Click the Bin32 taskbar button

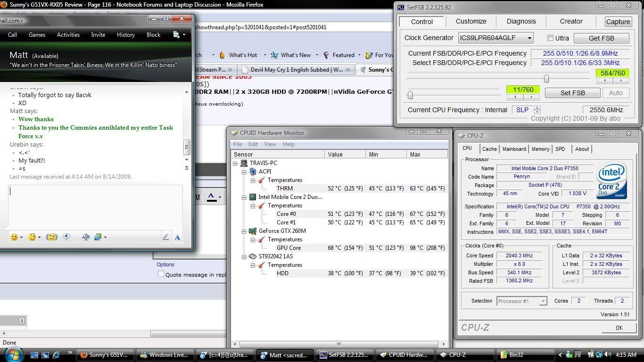click(x=526, y=355)
